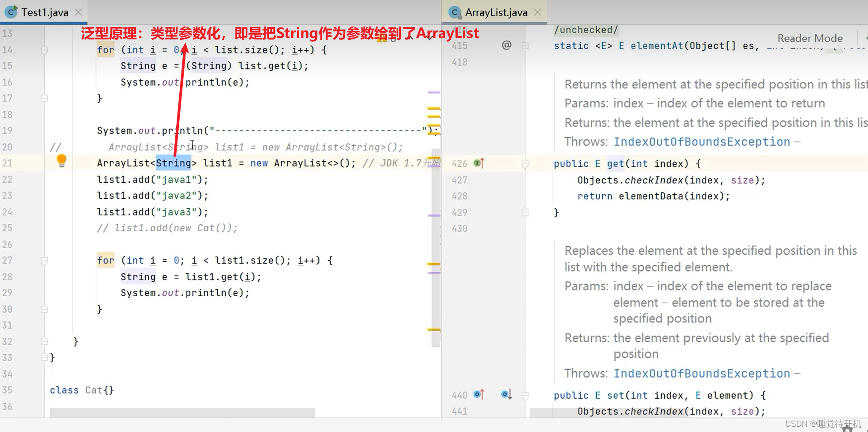868x432 pixels.
Task: Open IndexOutOfBoundsException link in get documentation
Action: [x=702, y=141]
